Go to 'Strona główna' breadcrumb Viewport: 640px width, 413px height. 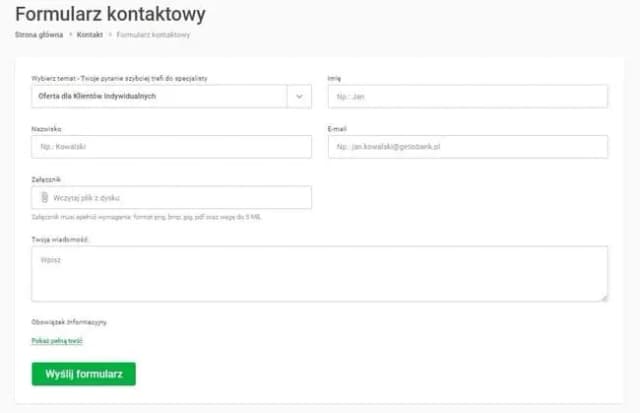click(37, 35)
